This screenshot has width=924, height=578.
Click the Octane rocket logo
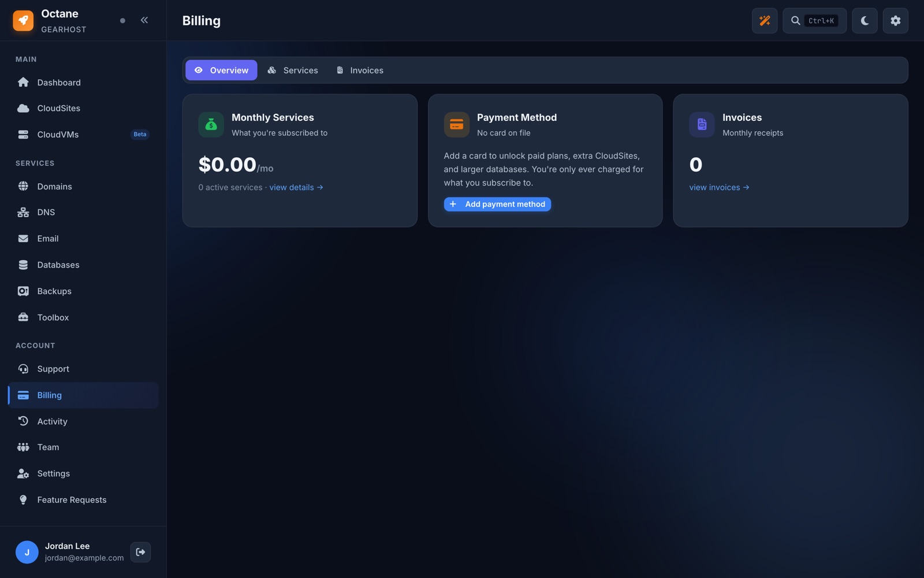[x=23, y=21]
